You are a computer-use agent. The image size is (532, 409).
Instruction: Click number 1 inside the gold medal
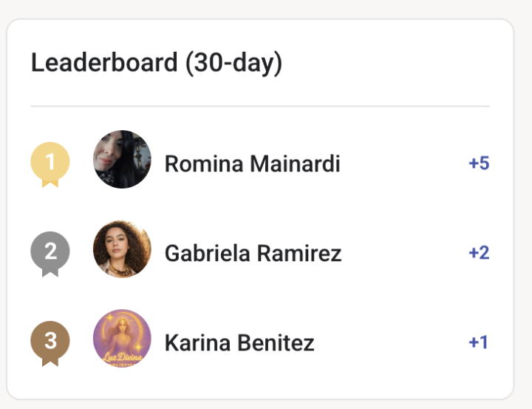(x=50, y=161)
